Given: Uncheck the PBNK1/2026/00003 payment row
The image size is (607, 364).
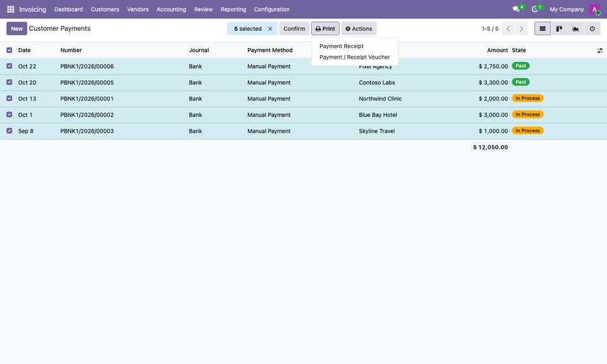Looking at the screenshot, I should tap(9, 131).
